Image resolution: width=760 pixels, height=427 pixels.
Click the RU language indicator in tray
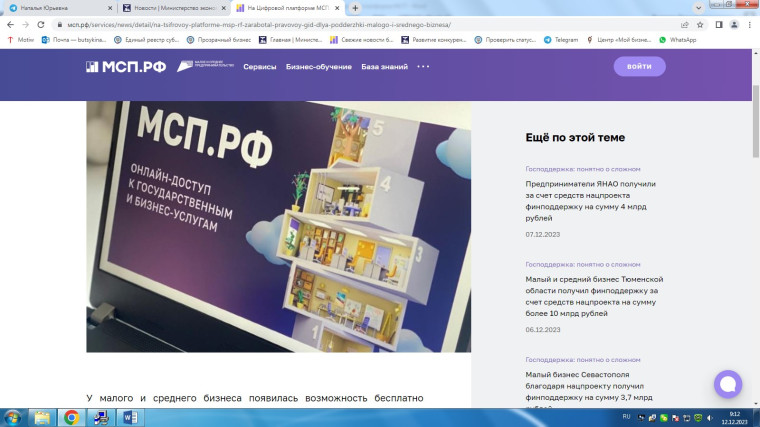[x=626, y=417]
